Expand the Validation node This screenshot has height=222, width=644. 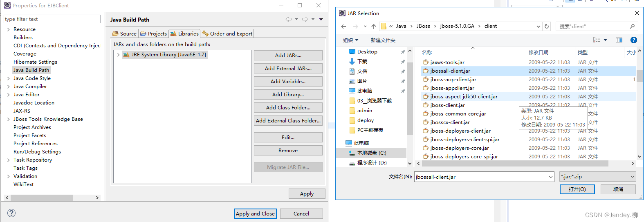click(x=9, y=176)
